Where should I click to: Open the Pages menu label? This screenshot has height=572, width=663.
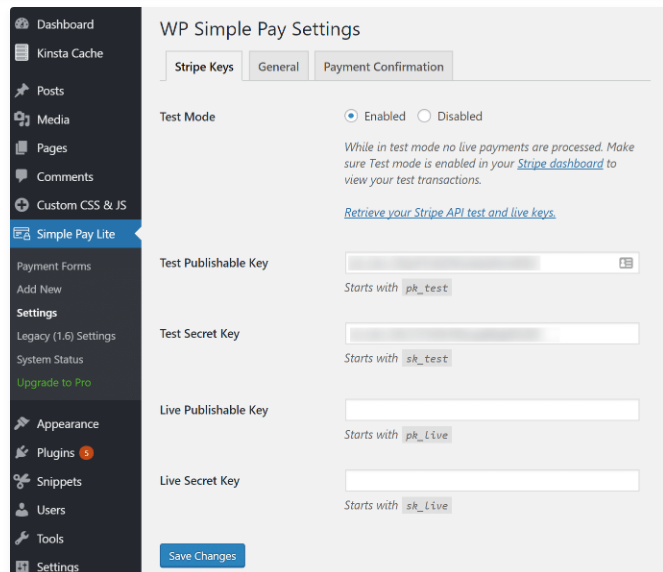click(52, 148)
